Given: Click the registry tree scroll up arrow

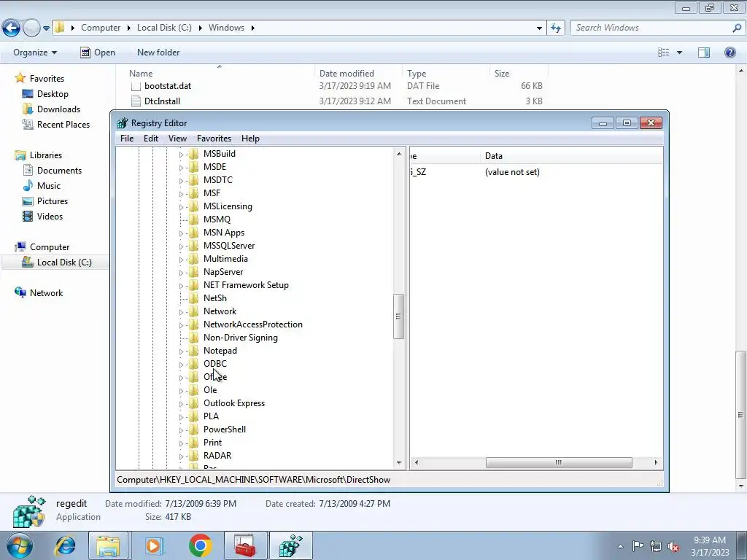Looking at the screenshot, I should (x=399, y=153).
